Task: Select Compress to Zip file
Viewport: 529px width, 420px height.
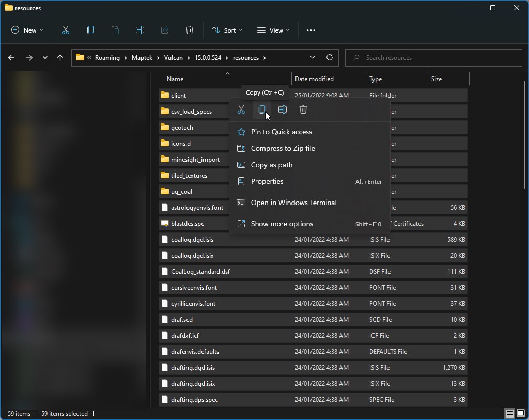Action: point(283,148)
